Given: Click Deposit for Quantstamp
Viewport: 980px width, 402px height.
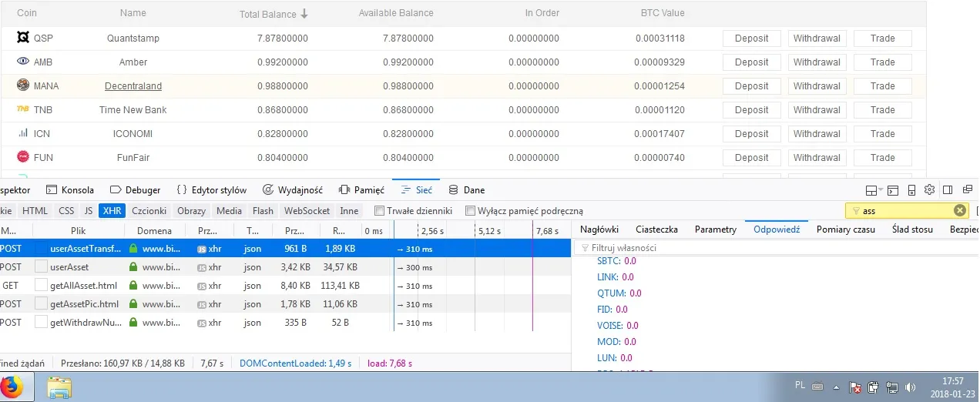Looking at the screenshot, I should tap(751, 39).
